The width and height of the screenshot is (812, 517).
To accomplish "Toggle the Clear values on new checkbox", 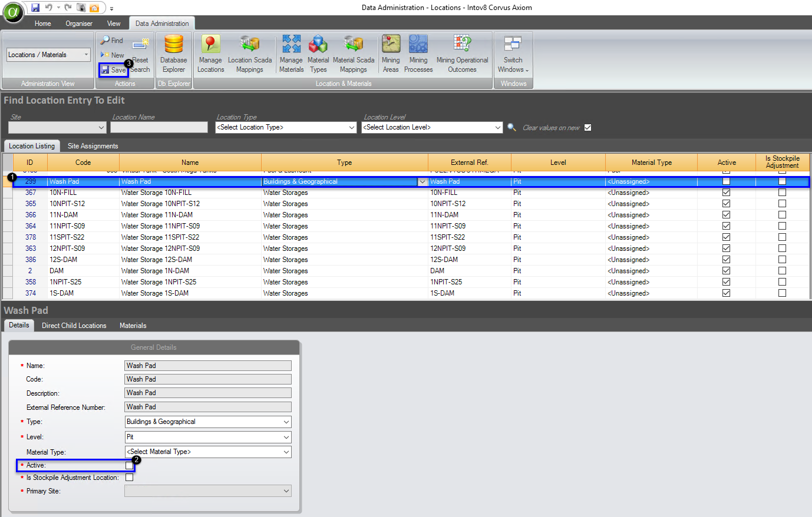I will 587,128.
